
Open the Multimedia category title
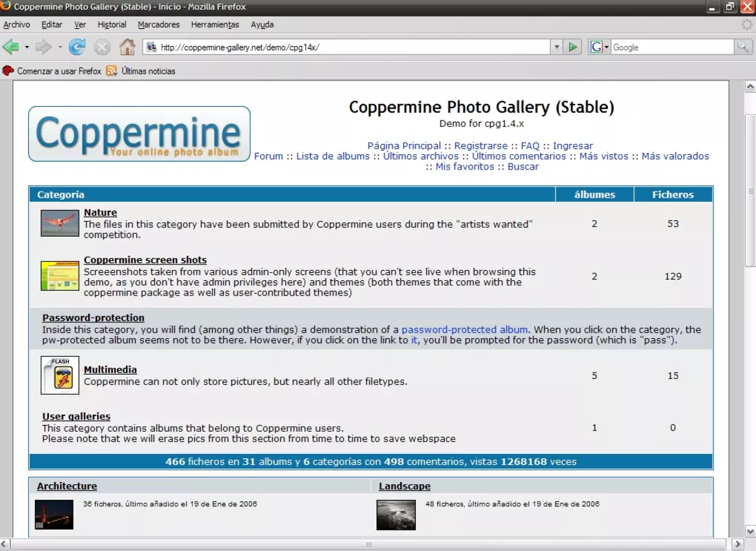pos(110,370)
